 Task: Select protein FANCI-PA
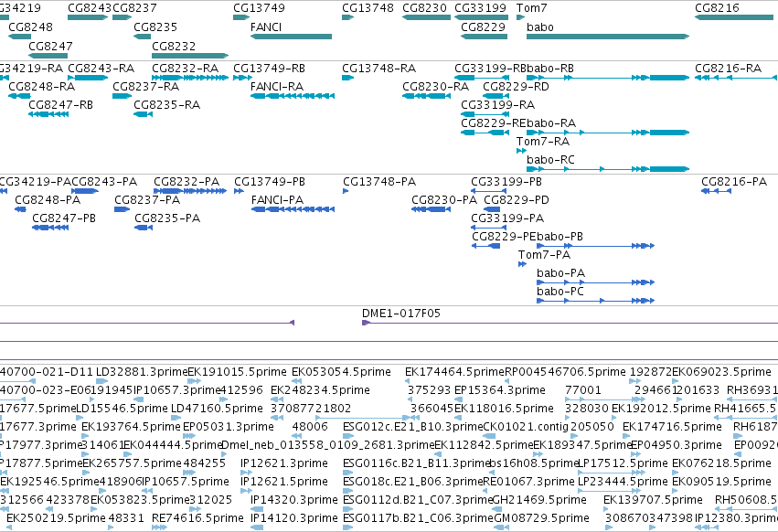point(277,200)
